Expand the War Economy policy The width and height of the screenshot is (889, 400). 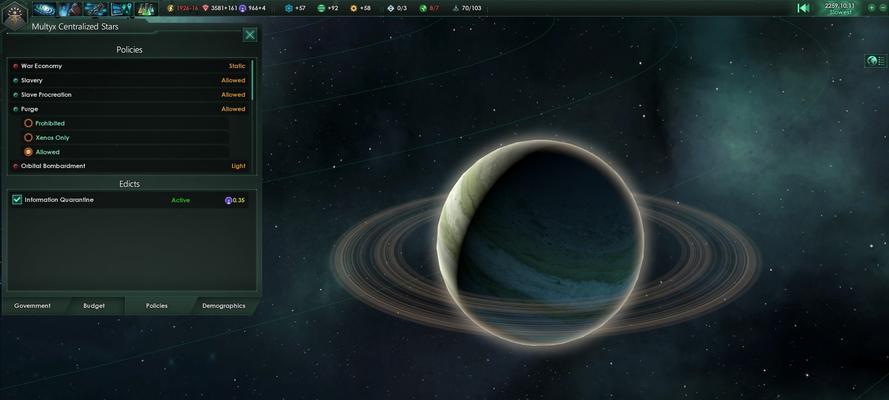(130, 66)
